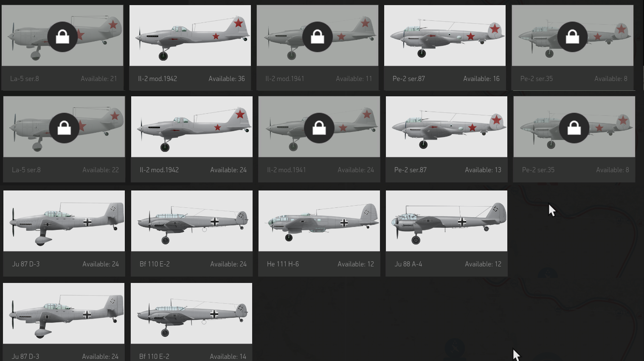Select Il-2 mod.1942 aircraft with 36 available
Image resolution: width=644 pixels, height=361 pixels.
pos(190,48)
